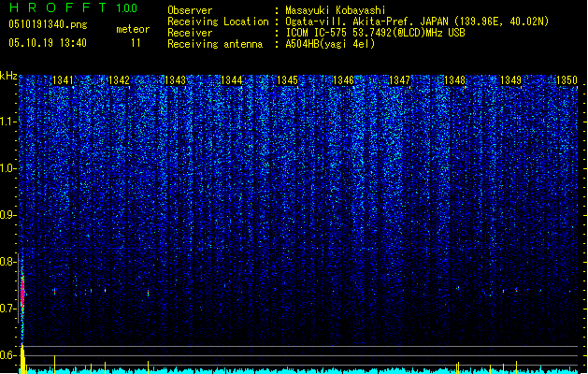
Task: Click the 0.8 kHz axis label
Action: [x=7, y=262]
